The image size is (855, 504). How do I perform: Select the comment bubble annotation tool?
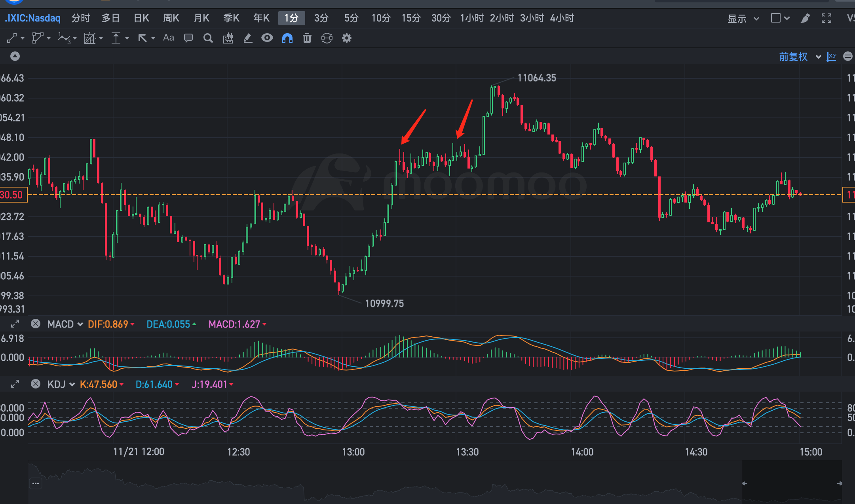(188, 38)
